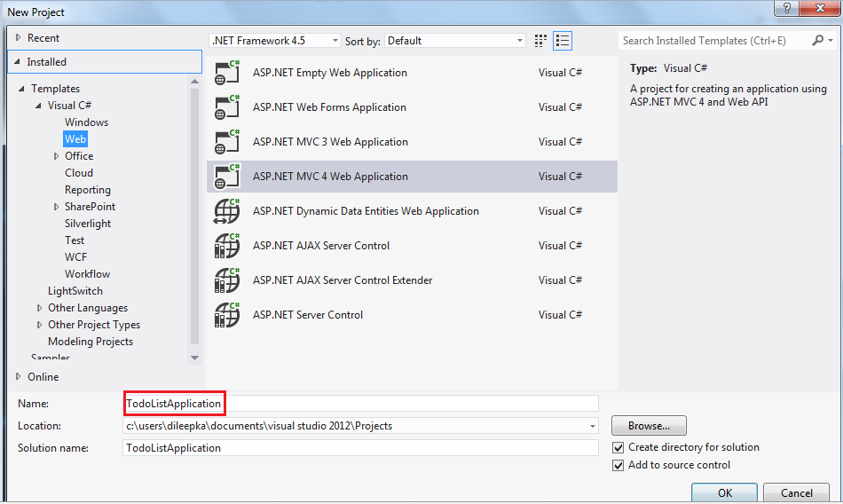843x504 pixels.
Task: Open the Sort by Default dropdown
Action: click(455, 41)
